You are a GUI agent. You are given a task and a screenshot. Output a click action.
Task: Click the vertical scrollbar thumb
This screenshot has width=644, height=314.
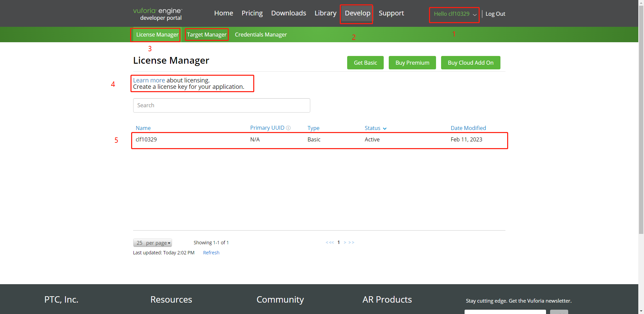[x=641, y=120]
